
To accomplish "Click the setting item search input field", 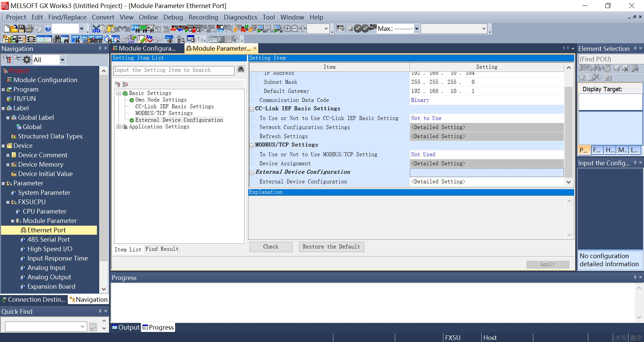I will coord(173,70).
